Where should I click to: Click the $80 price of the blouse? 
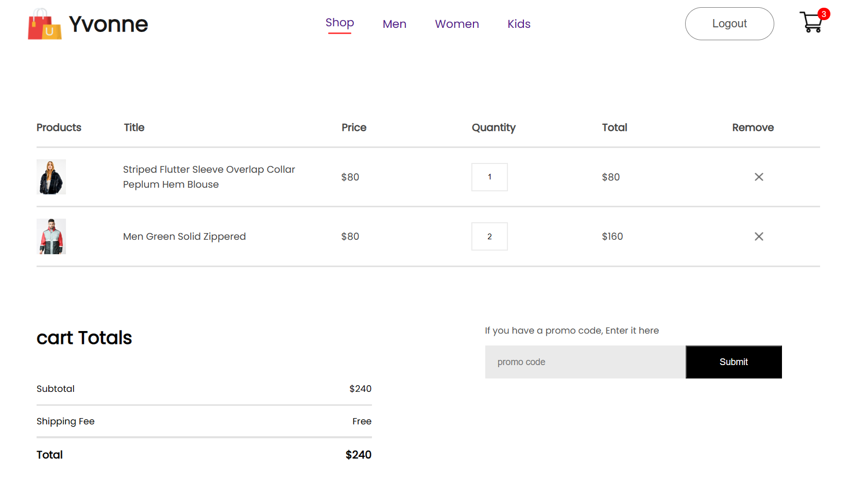coord(350,177)
